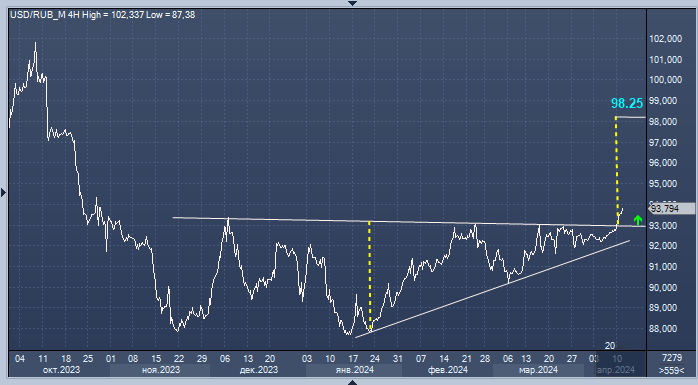The height and width of the screenshot is (385, 698).
Task: Select the cyan 98.25 target label
Action: point(627,103)
